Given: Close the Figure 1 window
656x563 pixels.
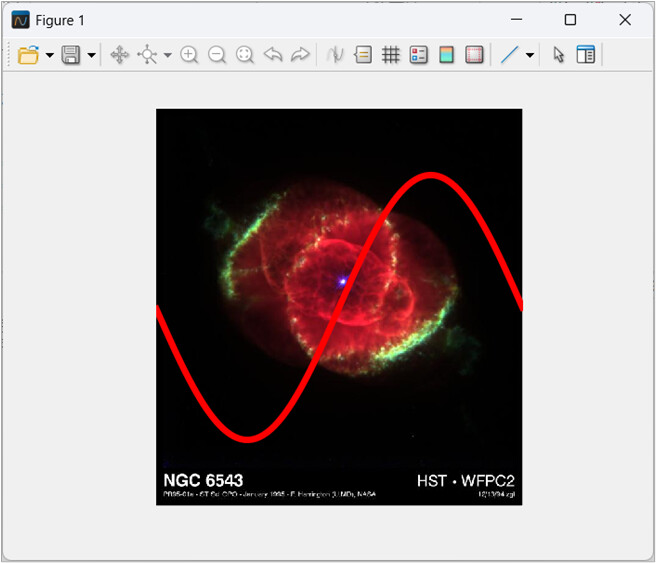Looking at the screenshot, I should (x=625, y=20).
